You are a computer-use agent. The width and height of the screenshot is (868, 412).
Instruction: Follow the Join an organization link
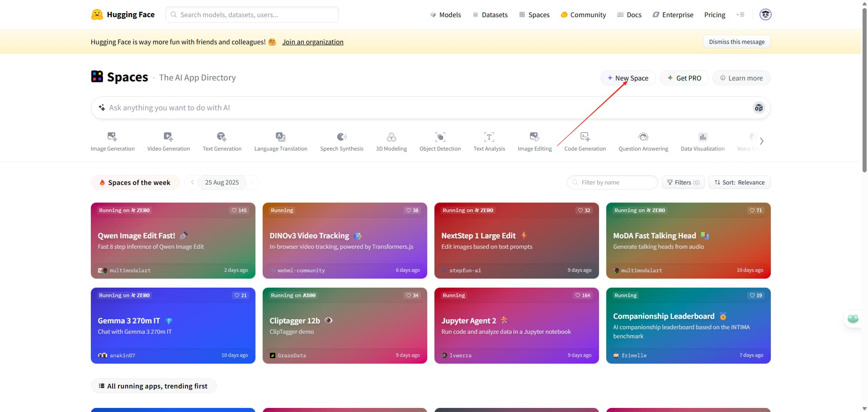click(x=312, y=42)
